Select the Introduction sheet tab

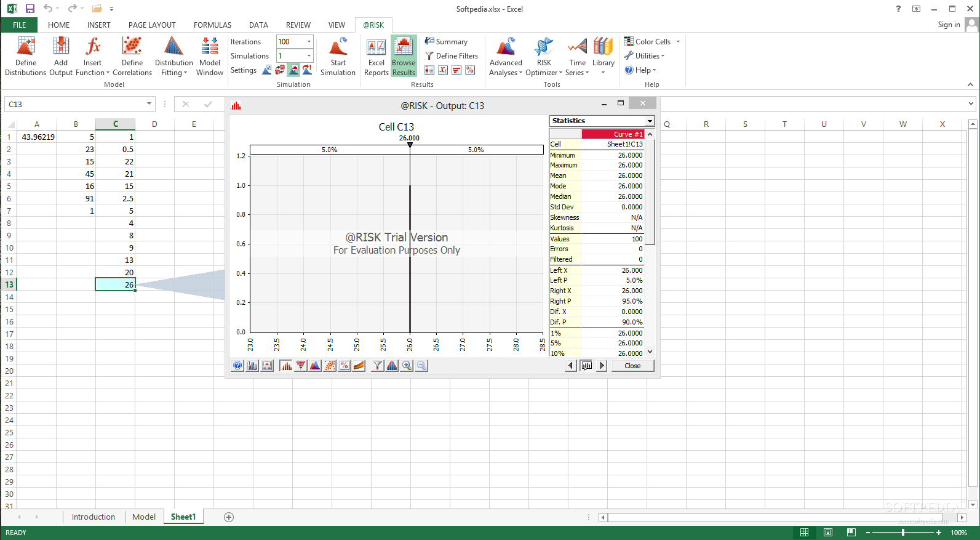pyautogui.click(x=94, y=517)
